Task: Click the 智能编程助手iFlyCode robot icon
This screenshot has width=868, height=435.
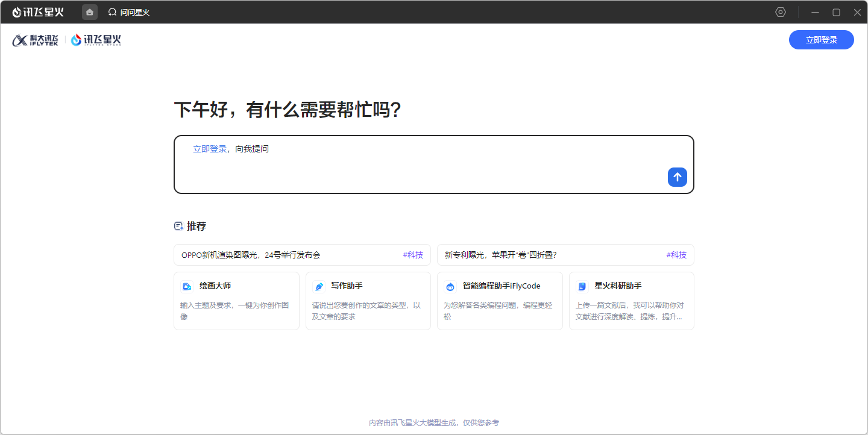Action: point(450,287)
